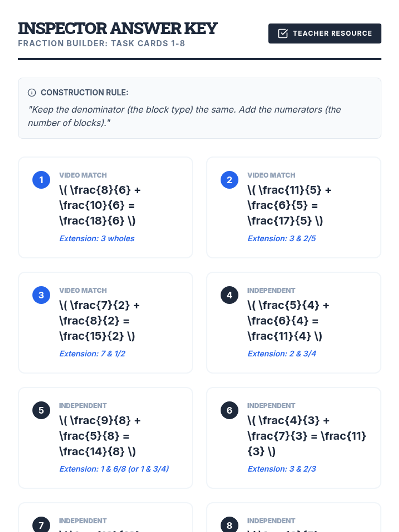399x532 pixels.
Task: Click the Teacher Resource button
Action: (325, 33)
